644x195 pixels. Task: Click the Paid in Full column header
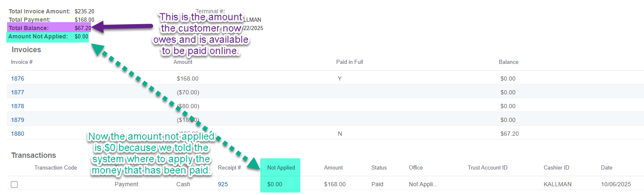click(x=350, y=62)
